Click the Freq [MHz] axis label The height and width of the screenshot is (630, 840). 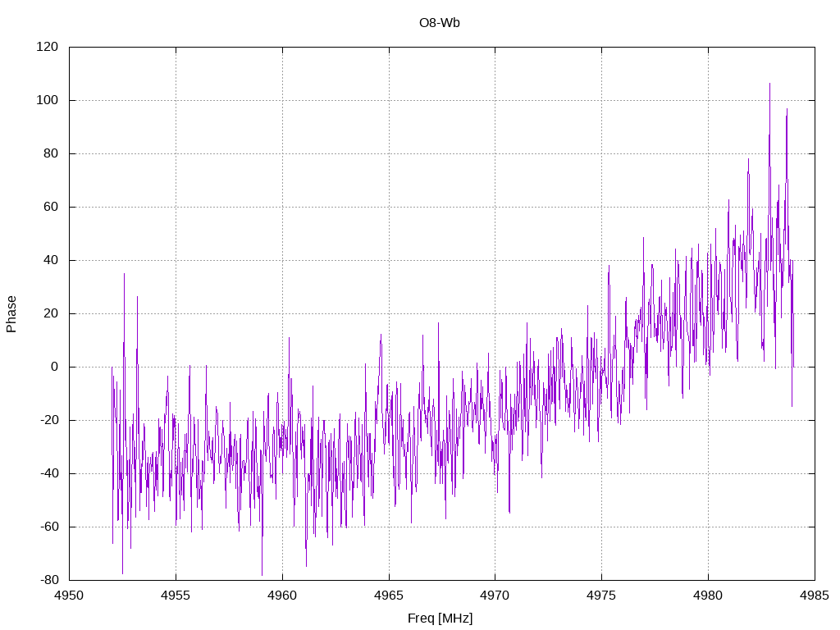click(x=440, y=619)
